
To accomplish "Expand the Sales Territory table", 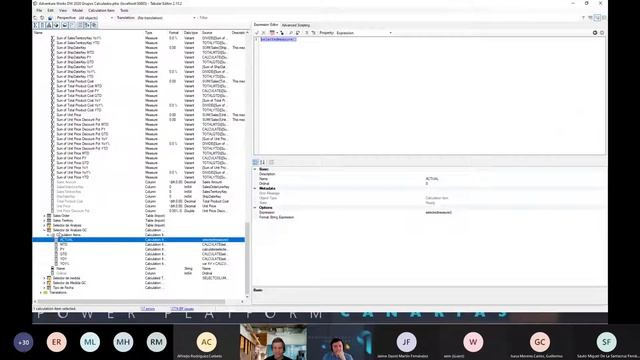I will click(44, 220).
